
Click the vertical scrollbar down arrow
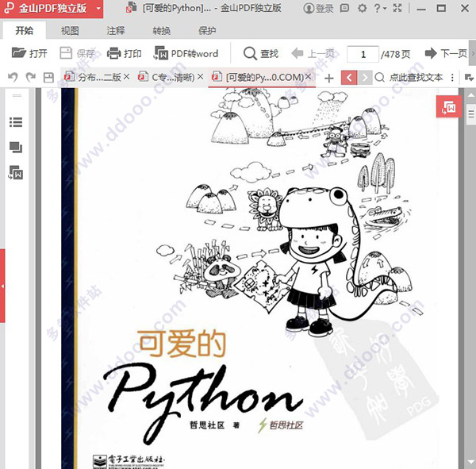(470, 463)
